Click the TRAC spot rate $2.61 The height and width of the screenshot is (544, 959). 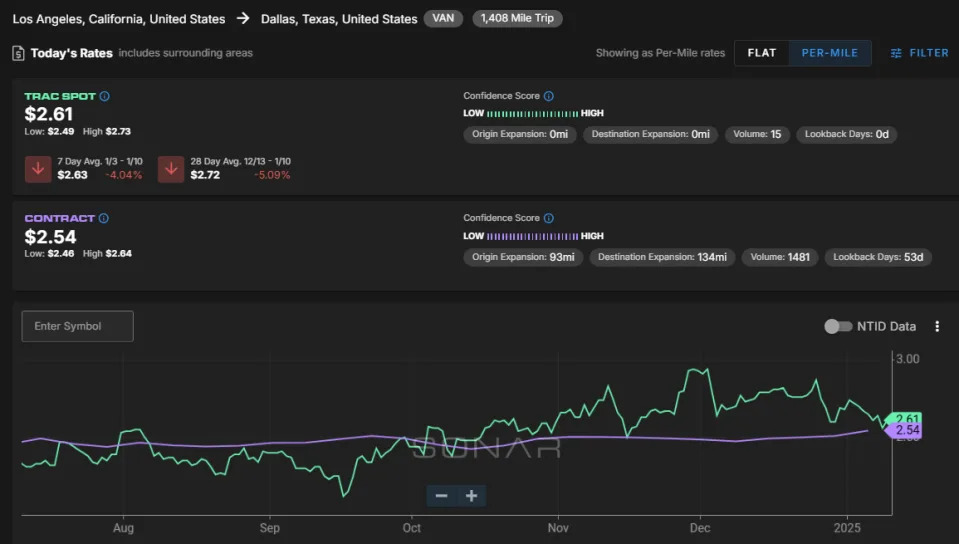coord(49,114)
